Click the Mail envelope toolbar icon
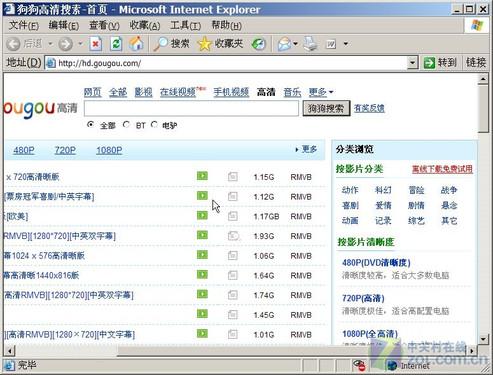 click(x=284, y=44)
